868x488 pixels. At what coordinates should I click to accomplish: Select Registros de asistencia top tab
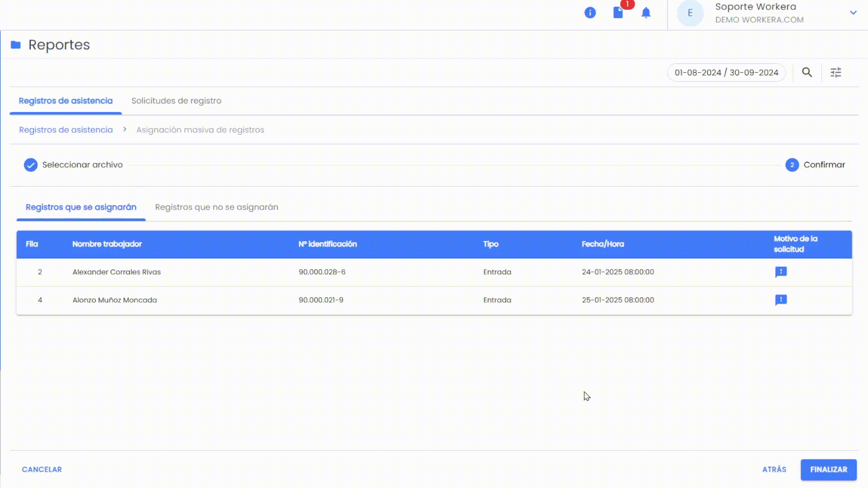[x=66, y=101]
